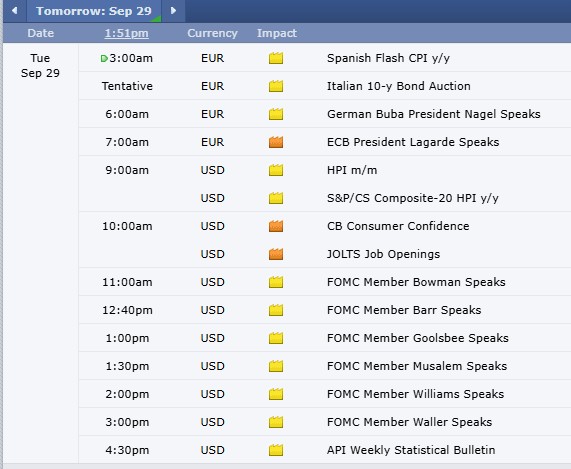The height and width of the screenshot is (469, 571).
Task: Open FOMC Member Waller Speaks event
Action: pyautogui.click(x=409, y=422)
